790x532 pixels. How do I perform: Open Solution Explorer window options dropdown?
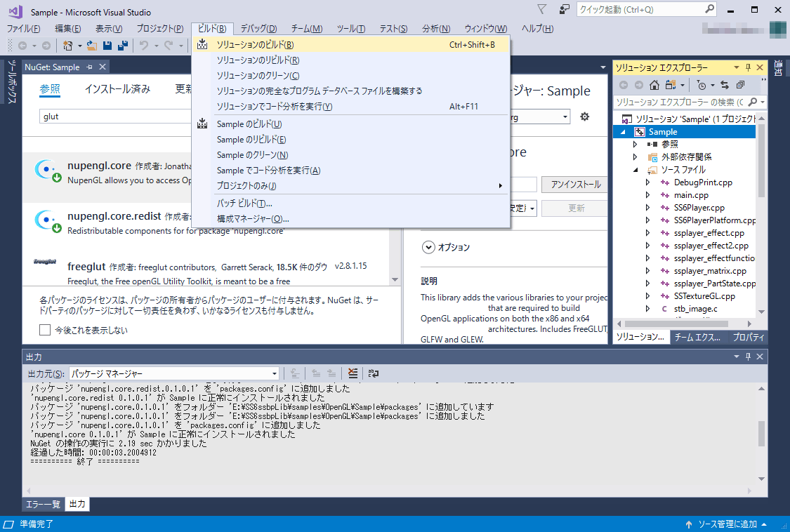(736, 67)
